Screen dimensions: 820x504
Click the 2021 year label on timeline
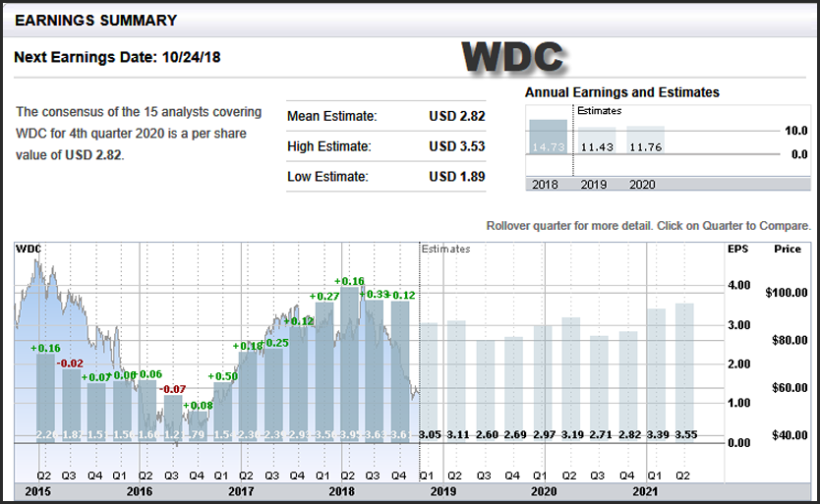(x=645, y=490)
